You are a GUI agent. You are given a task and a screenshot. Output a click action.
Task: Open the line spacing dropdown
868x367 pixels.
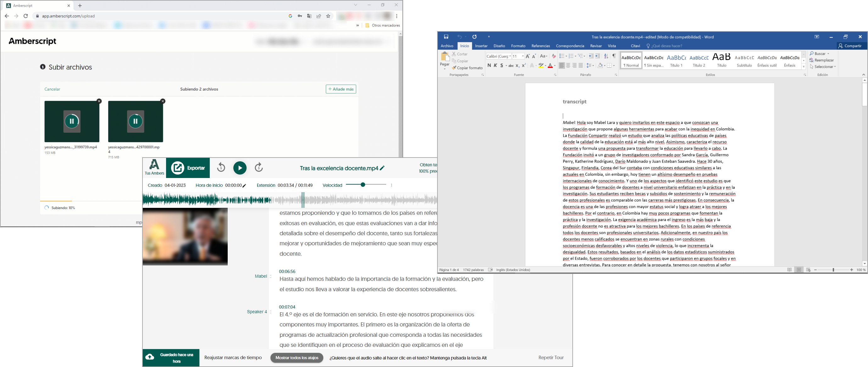(590, 66)
